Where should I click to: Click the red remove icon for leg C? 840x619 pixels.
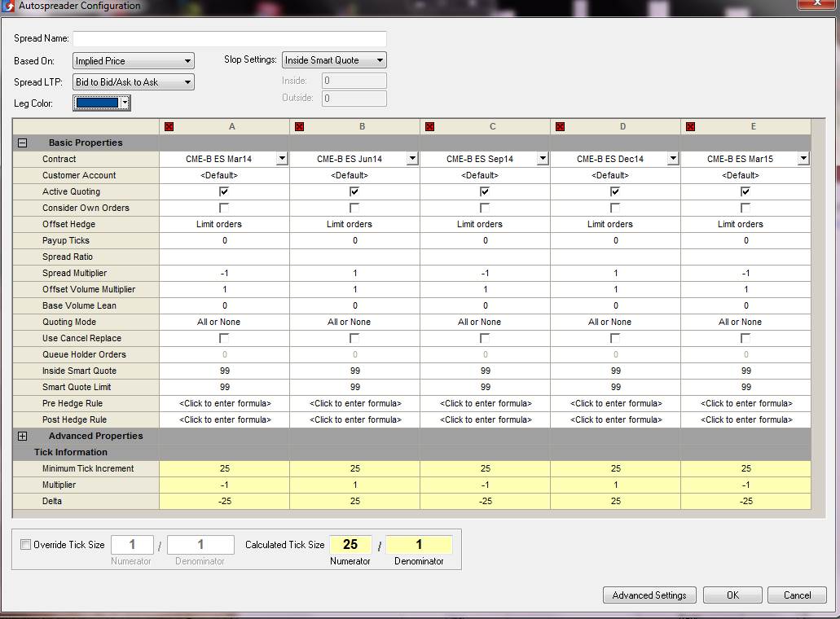(x=430, y=127)
